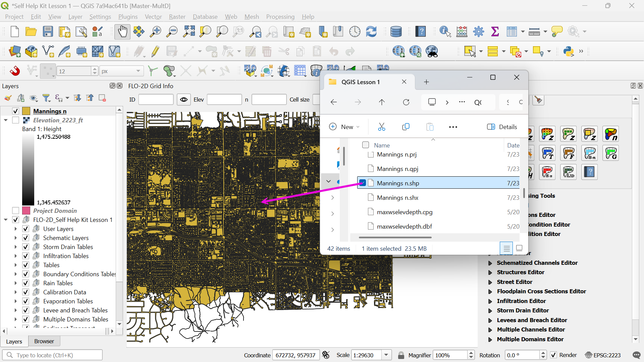
Task: Click the Details button in File Explorer
Action: 502,127
